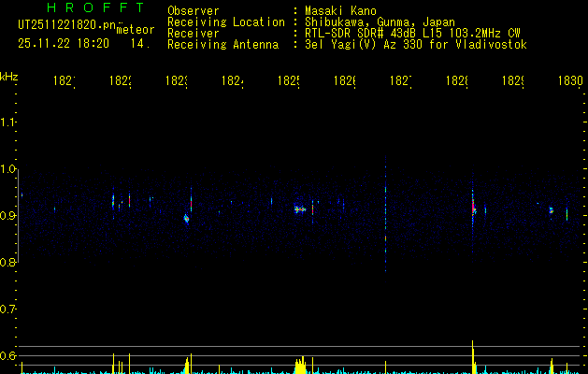588x374 pixels.
Task: Select the antenna text 3el Yagi(V) Az 330 for Vladivostok
Action: click(x=416, y=45)
